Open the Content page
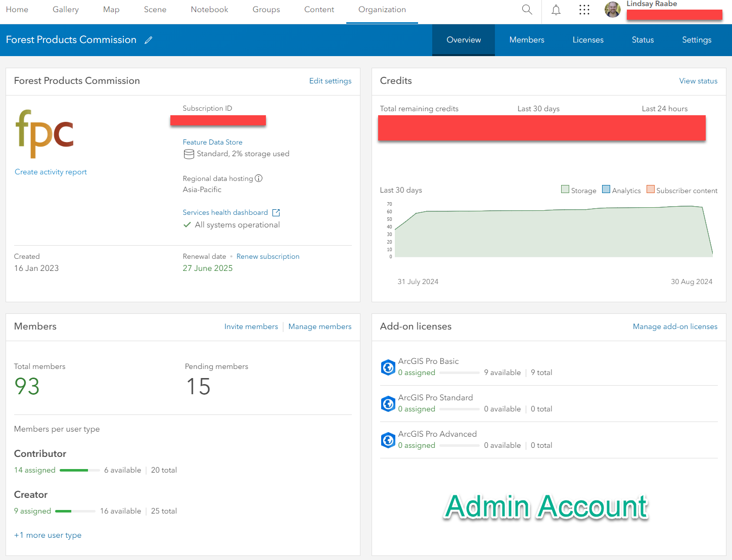732x560 pixels. coord(319,10)
